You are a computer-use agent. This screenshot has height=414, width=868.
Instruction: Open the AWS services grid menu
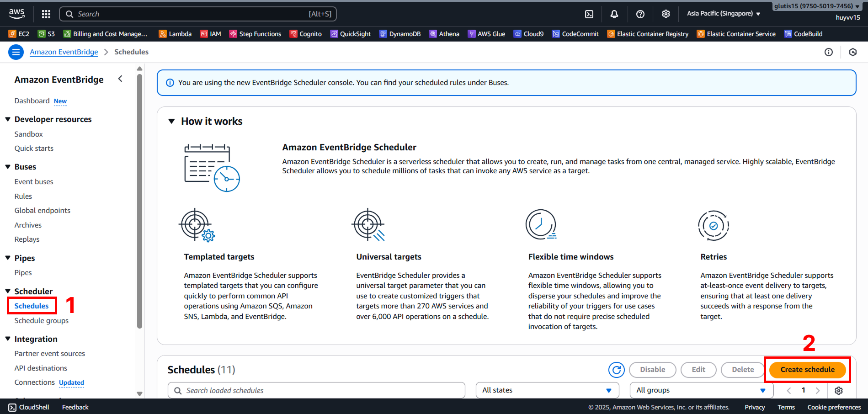[x=46, y=14]
